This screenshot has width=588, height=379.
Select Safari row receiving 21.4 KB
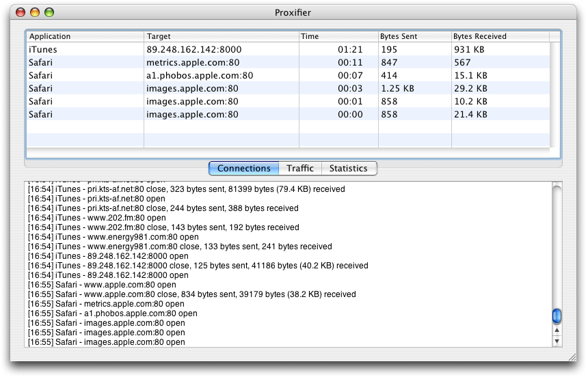pos(287,114)
